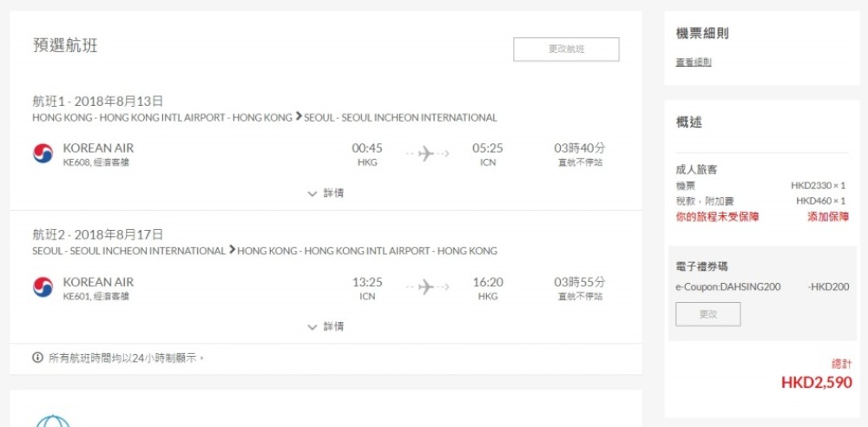Click airplane icon on HKG to ICN flight
Viewport: 868px width, 427px height.
click(426, 154)
